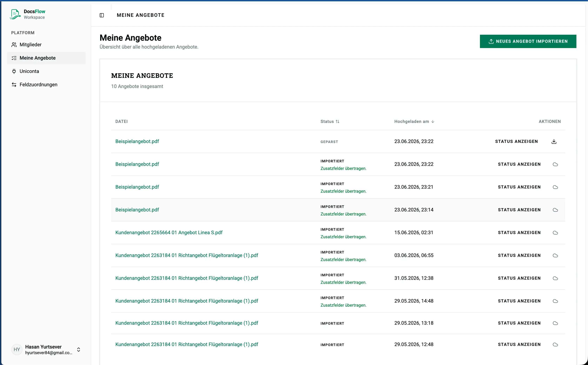The height and width of the screenshot is (365, 588).
Task: Click the GEPARST status label
Action: click(329, 142)
